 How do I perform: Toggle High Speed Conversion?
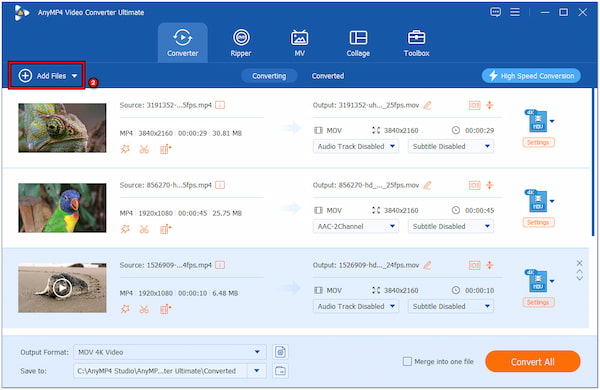click(531, 76)
